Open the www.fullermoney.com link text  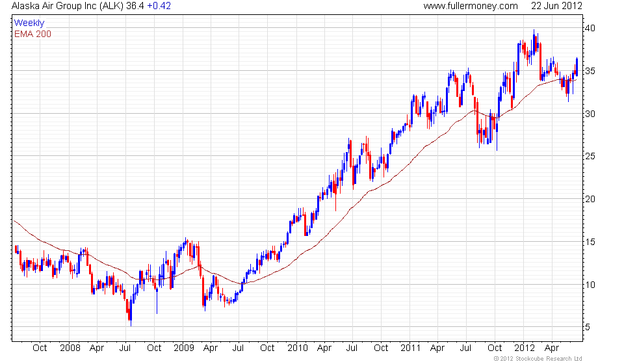471,6
